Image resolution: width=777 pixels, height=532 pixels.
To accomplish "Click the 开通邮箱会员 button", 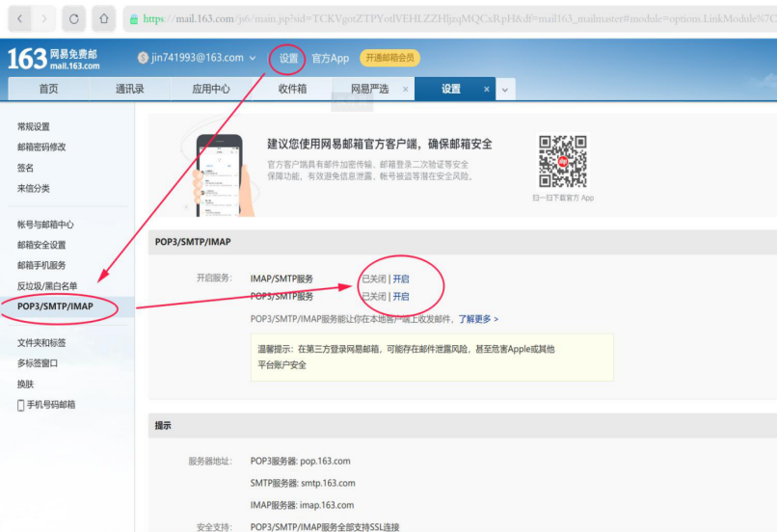I will click(x=390, y=58).
